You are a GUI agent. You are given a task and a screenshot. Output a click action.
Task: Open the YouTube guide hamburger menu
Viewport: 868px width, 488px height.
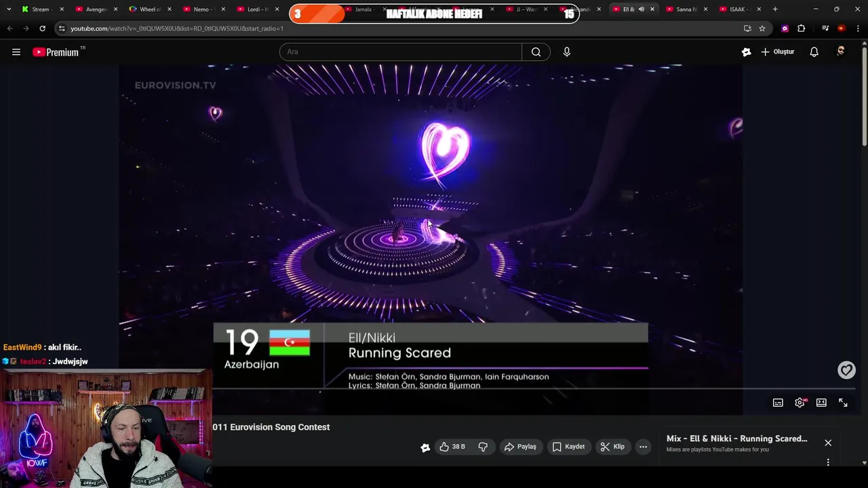point(16,52)
